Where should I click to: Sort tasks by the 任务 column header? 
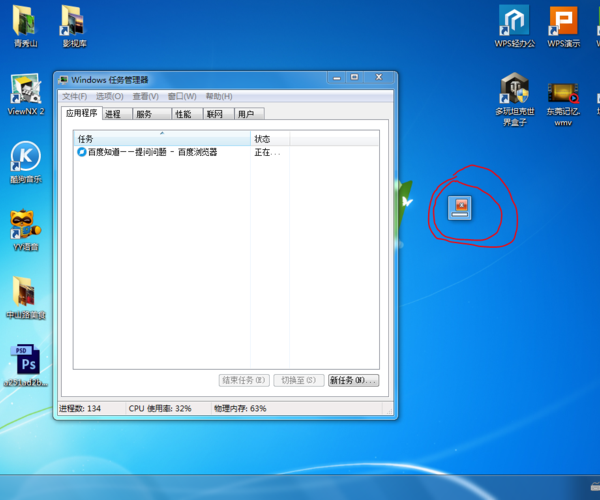[161, 138]
